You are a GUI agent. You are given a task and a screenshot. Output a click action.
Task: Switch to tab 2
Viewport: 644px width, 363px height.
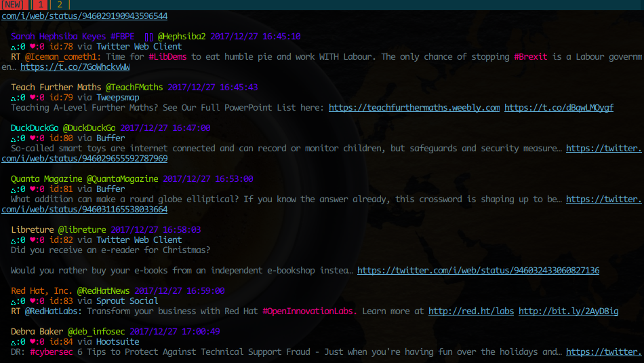pyautogui.click(x=60, y=5)
